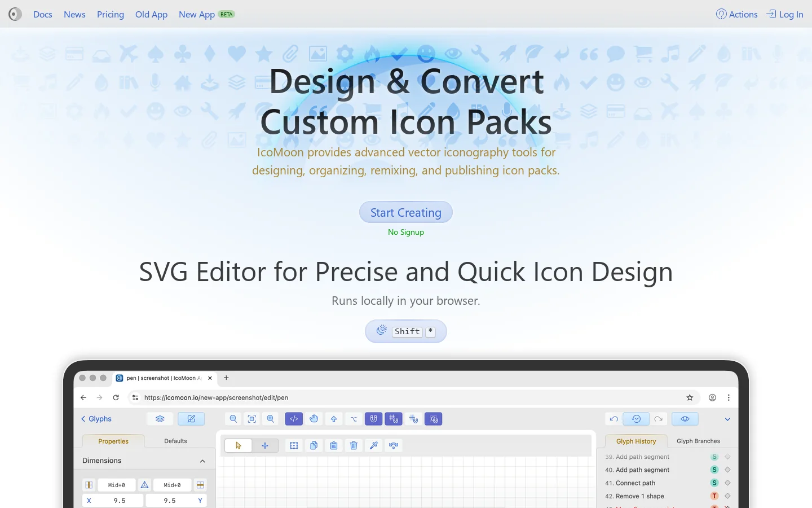
Task: Expand the chevron dropdown at editor's right
Action: point(727,419)
